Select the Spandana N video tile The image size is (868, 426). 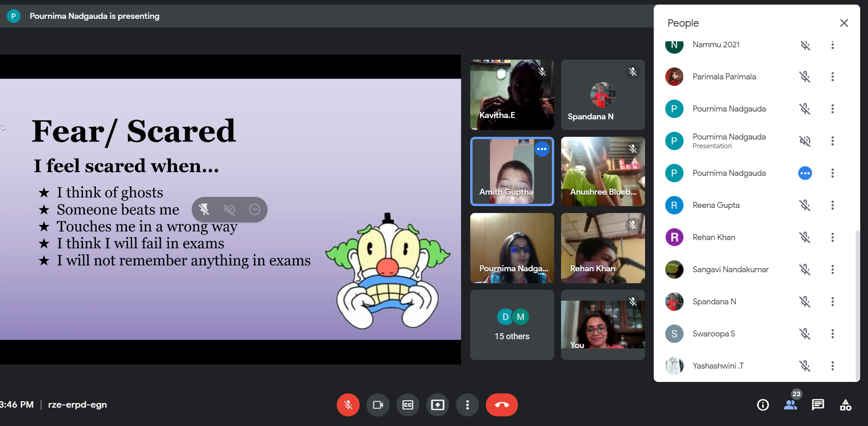click(603, 95)
